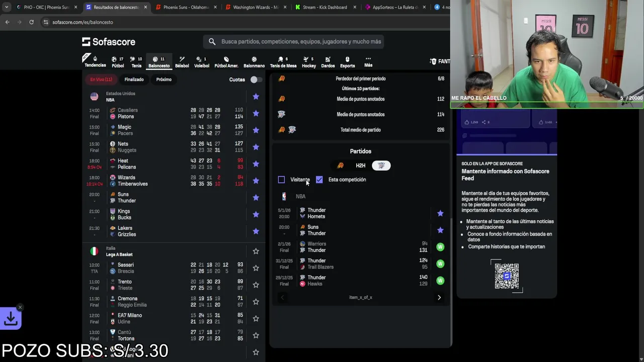Toggle star for Magic vs Pacers
The height and width of the screenshot is (362, 644).
[256, 130]
